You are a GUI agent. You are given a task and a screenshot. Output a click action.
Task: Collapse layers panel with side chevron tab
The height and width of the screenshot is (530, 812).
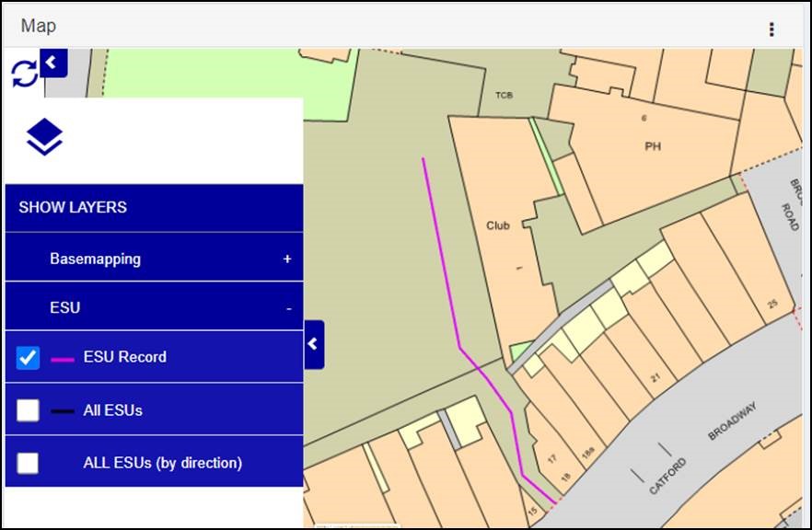pyautogui.click(x=314, y=344)
